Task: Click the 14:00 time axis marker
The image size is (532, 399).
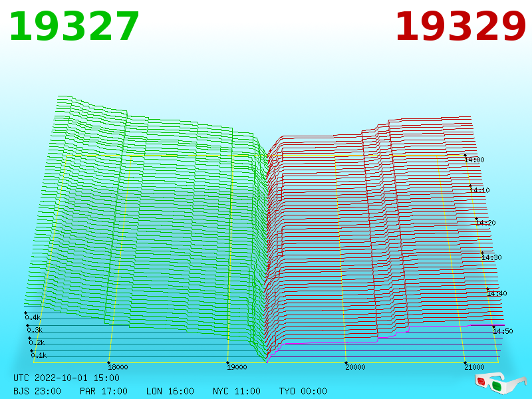Action: 474,160
